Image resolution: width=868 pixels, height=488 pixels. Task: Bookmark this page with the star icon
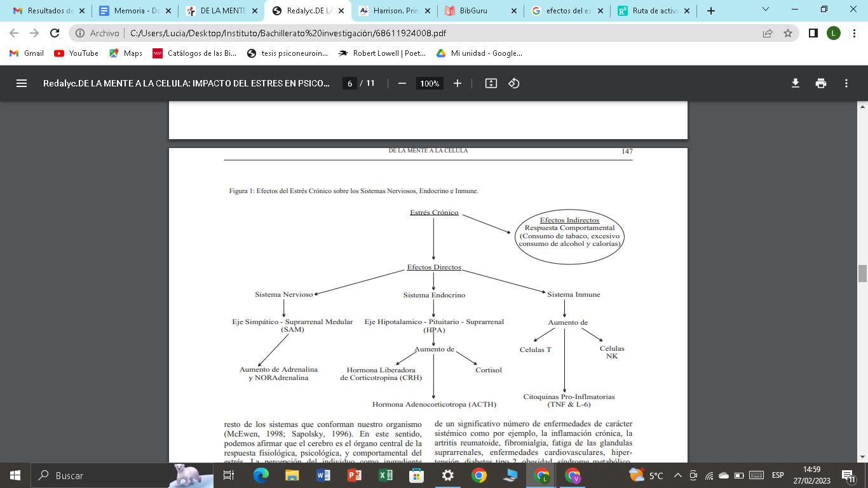788,33
